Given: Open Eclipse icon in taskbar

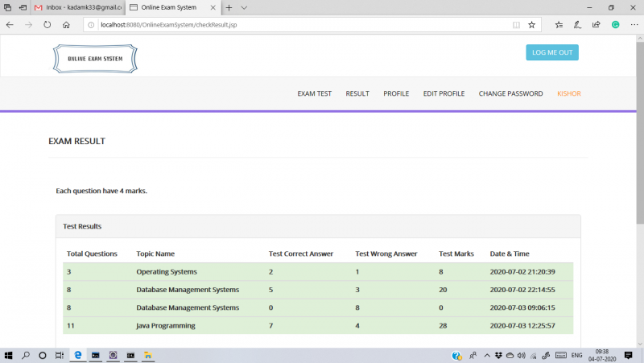Looking at the screenshot, I should (x=113, y=356).
